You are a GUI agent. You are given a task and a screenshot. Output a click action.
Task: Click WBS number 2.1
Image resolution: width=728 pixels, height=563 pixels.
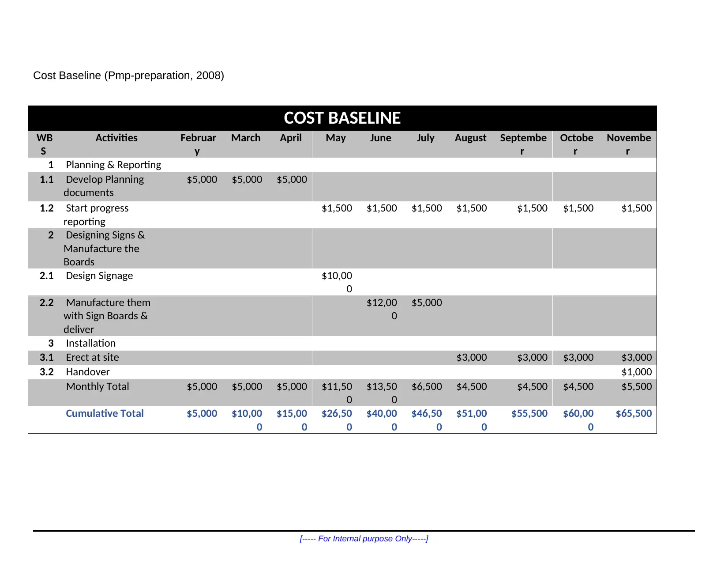click(47, 276)
